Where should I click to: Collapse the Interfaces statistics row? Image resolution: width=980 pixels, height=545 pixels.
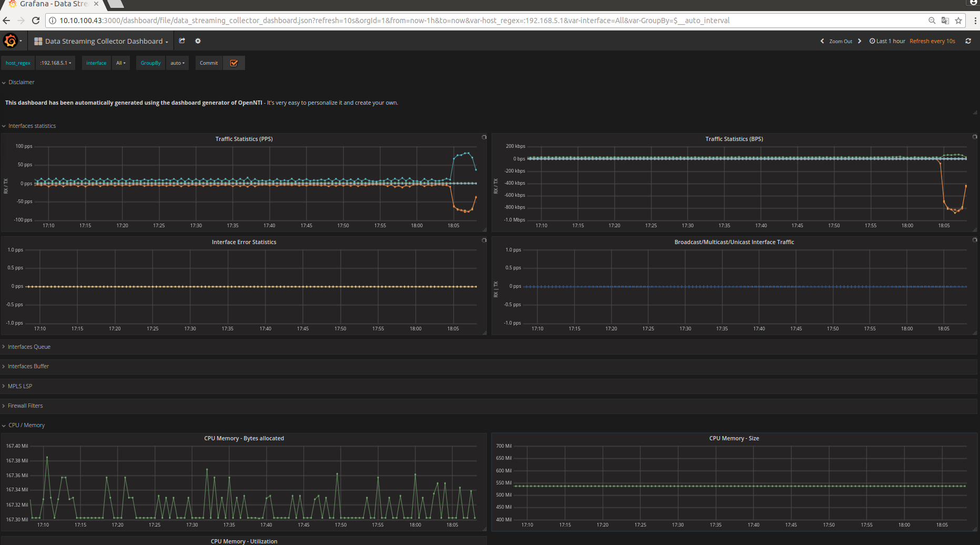point(32,126)
